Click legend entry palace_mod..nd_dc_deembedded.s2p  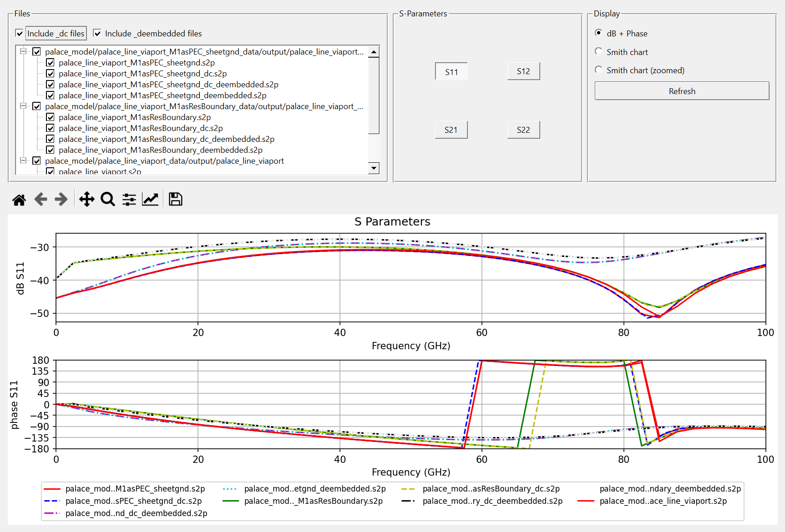[126, 513]
